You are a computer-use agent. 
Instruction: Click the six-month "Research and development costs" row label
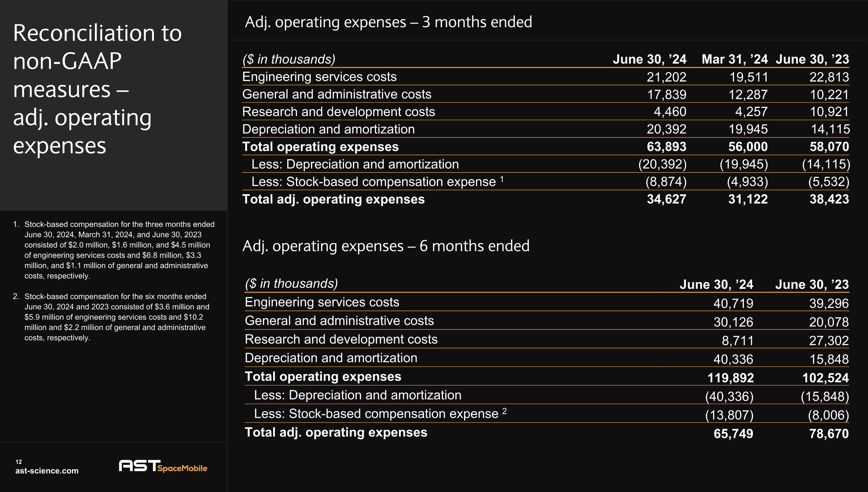tap(341, 339)
